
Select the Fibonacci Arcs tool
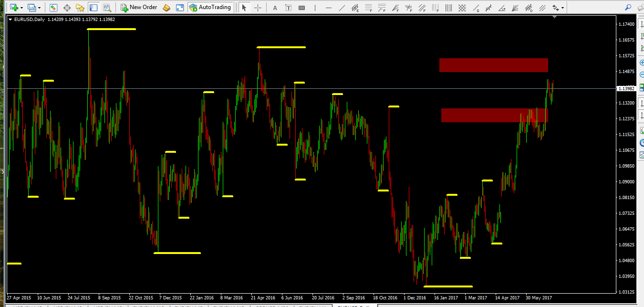pyautogui.click(x=408, y=8)
